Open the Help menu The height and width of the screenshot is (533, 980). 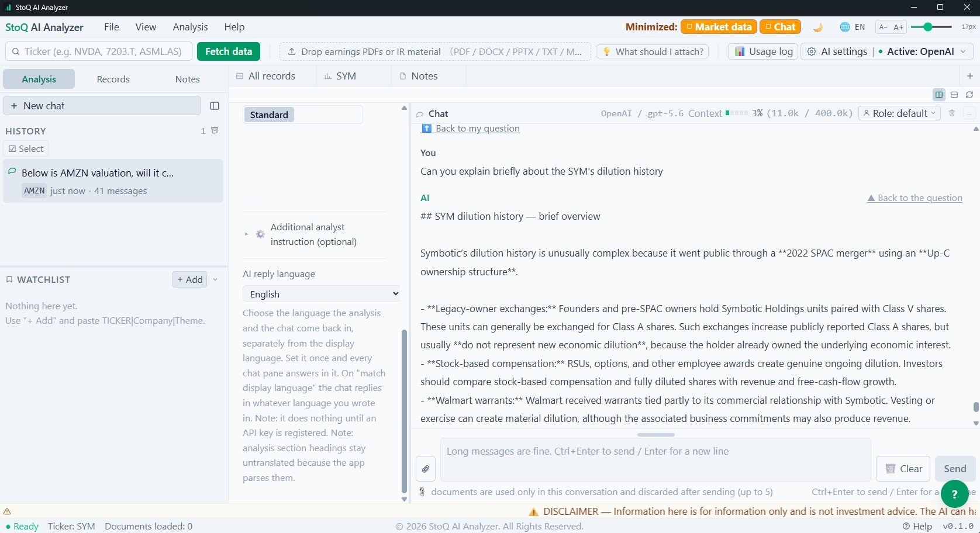[x=234, y=27]
